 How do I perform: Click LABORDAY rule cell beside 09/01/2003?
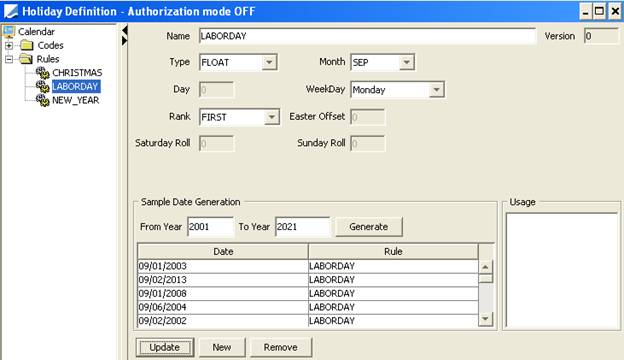393,266
